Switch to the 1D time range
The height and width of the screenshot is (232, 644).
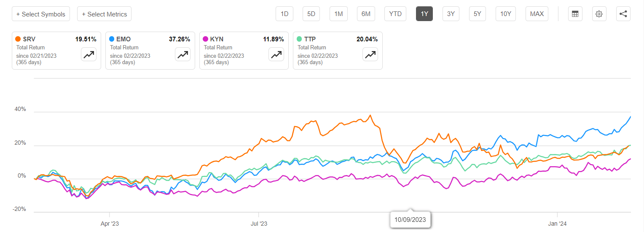[x=284, y=14]
